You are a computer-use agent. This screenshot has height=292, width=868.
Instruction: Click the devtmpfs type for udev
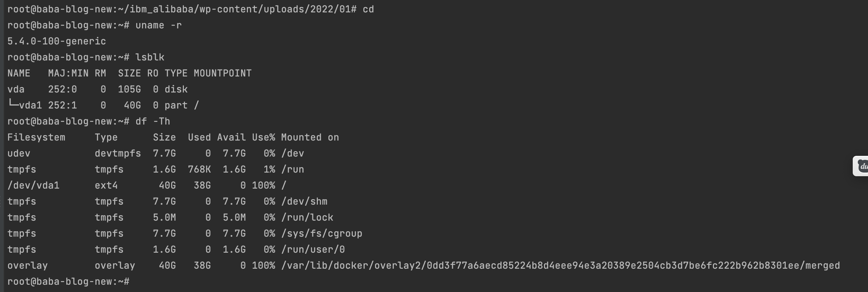click(x=118, y=153)
